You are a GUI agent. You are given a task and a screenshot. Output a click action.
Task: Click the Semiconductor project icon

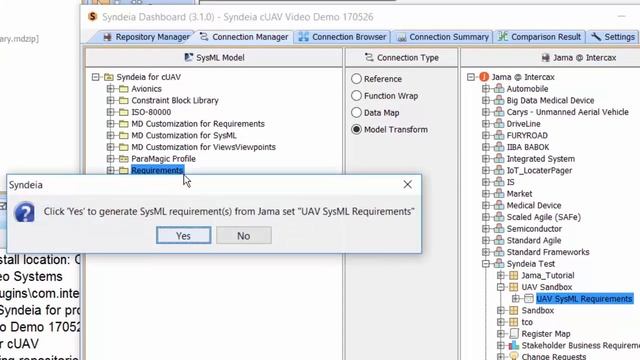499,229
